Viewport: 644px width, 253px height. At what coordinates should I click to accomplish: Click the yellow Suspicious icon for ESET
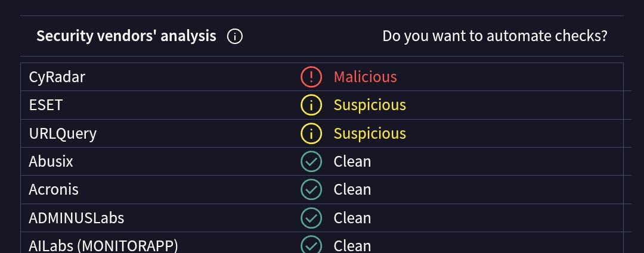(311, 105)
